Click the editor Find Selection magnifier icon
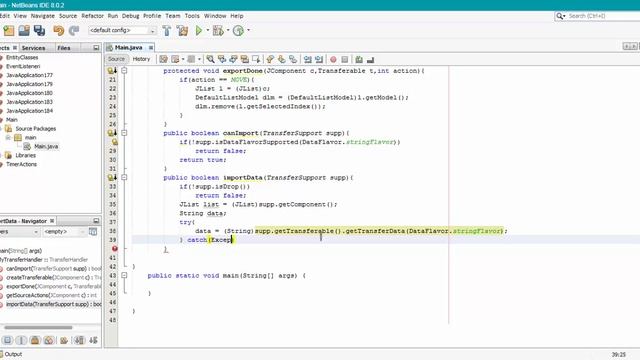 (x=210, y=59)
